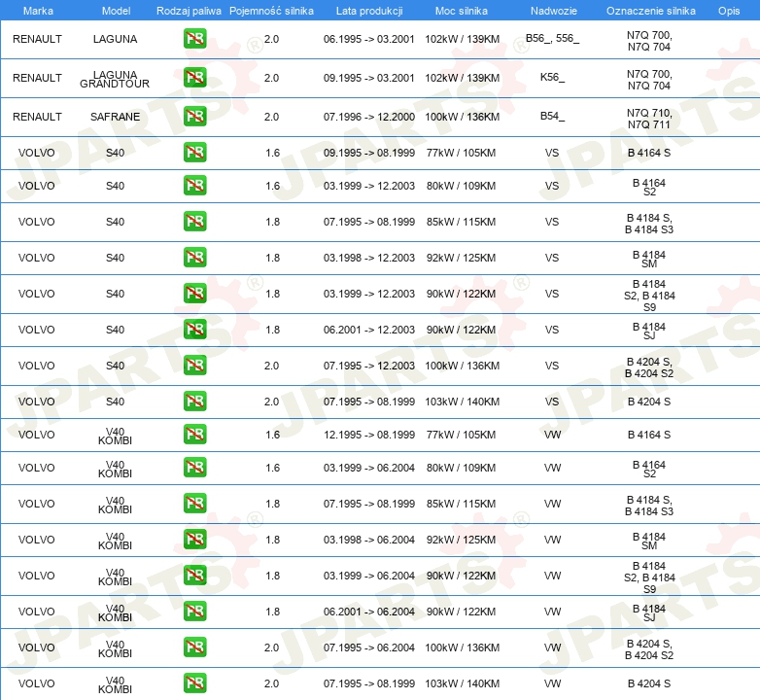Click fuel icon for V40 Kombi 92kW / 125KM
Viewport: 760px width, 700px height.
point(194,539)
